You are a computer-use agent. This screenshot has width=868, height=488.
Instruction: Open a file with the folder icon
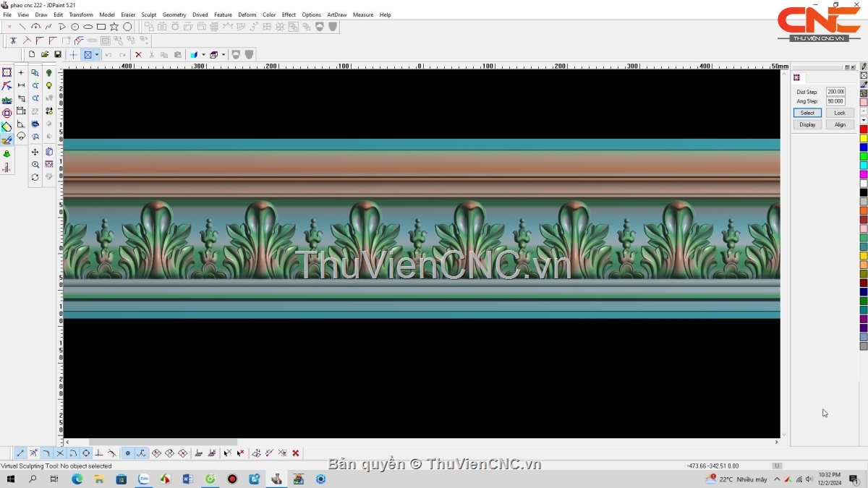click(45, 54)
